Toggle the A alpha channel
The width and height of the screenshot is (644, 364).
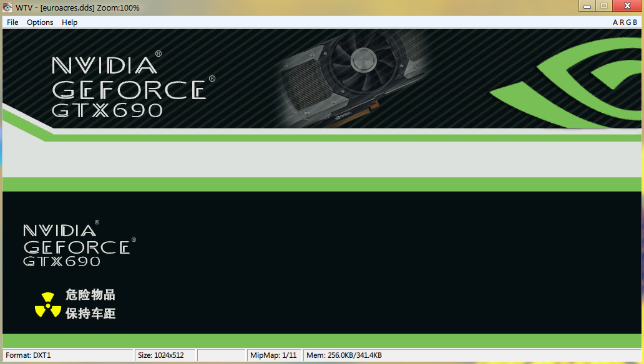point(615,22)
